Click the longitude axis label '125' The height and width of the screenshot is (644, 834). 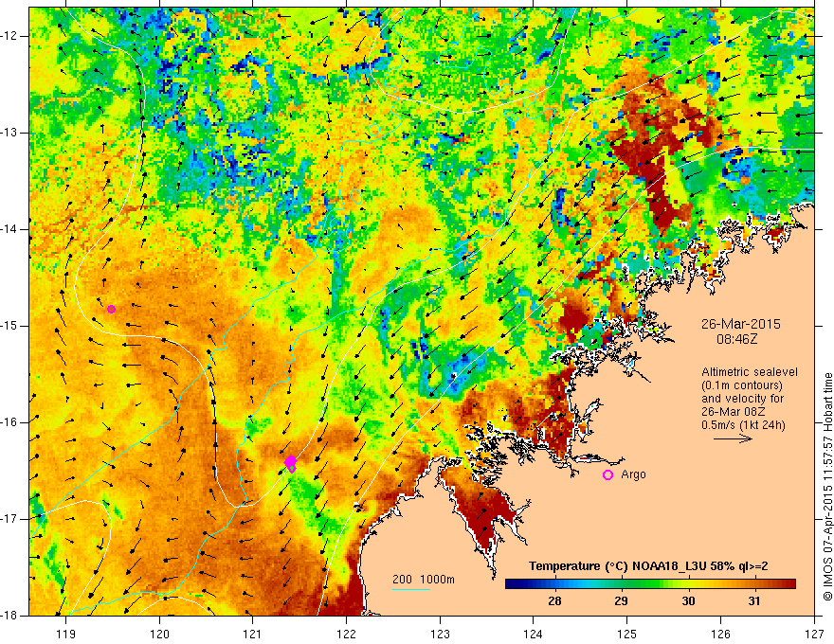click(x=627, y=634)
